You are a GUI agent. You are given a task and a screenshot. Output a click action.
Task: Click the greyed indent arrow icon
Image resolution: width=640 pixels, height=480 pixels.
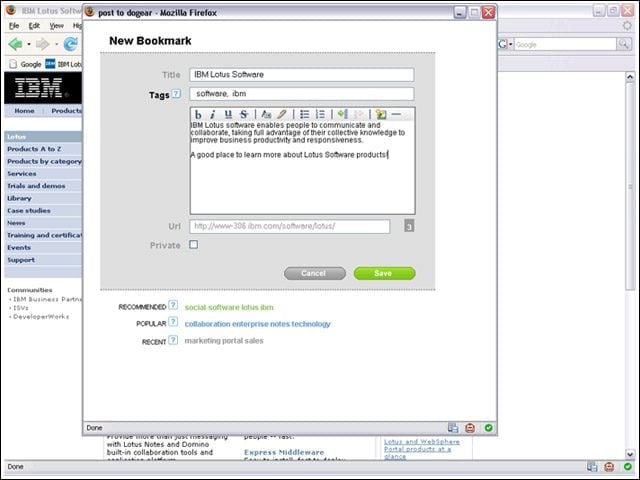[358, 115]
